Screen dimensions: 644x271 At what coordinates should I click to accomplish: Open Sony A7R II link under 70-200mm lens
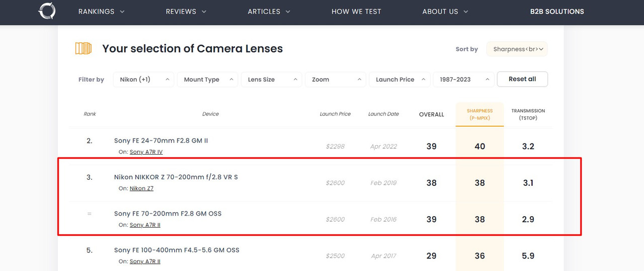coord(145,225)
